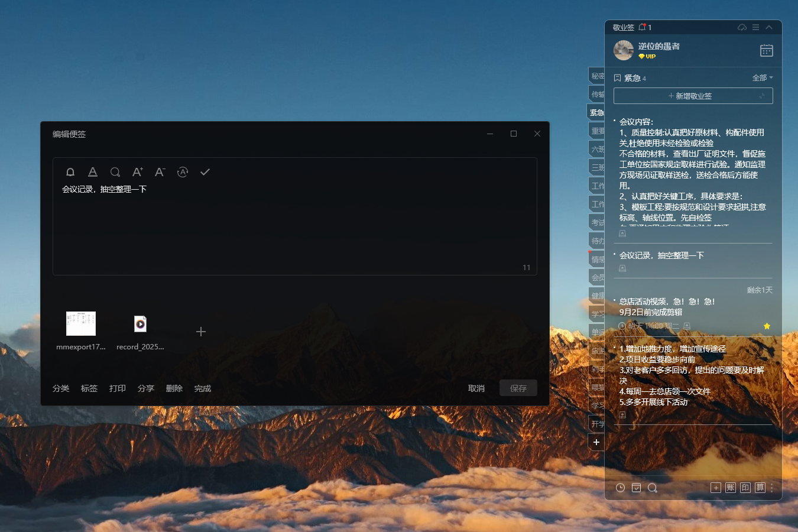Switch to the 会员 category tab
Viewport: 798px width, 532px height.
(x=597, y=277)
